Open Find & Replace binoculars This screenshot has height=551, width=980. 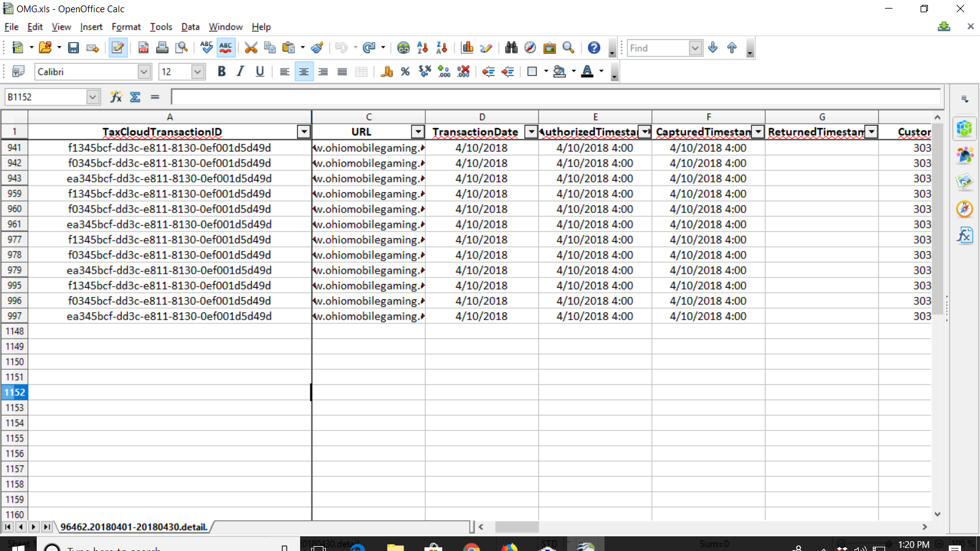pyautogui.click(x=511, y=48)
